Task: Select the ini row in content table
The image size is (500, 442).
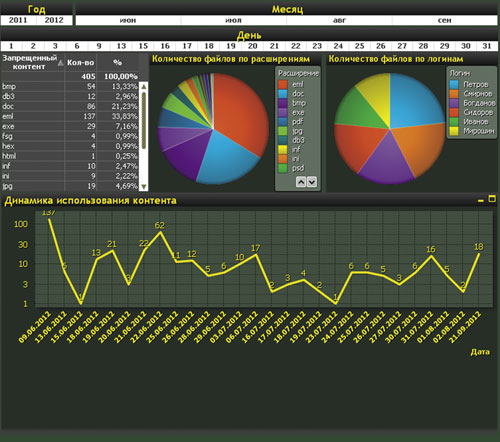Action: [70, 176]
